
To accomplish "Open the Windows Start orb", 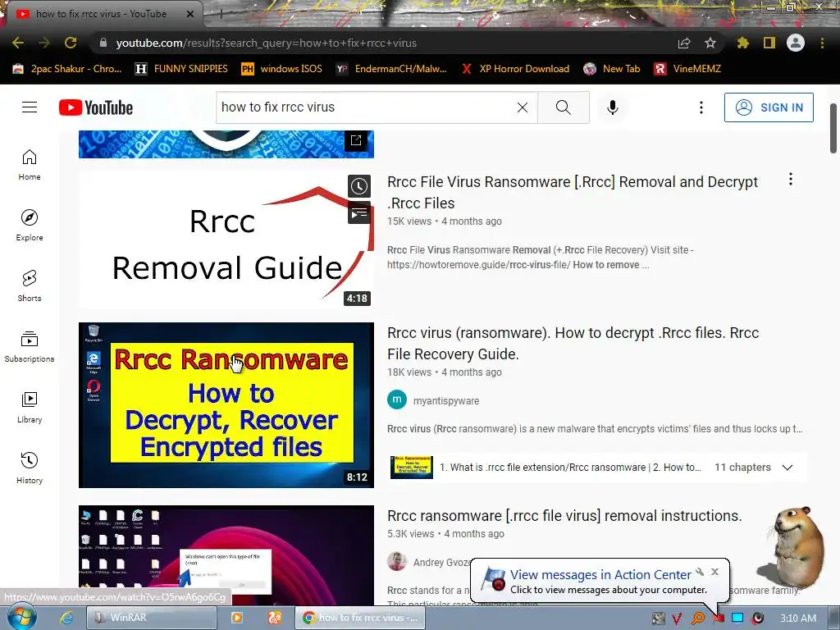I will pos(21,617).
